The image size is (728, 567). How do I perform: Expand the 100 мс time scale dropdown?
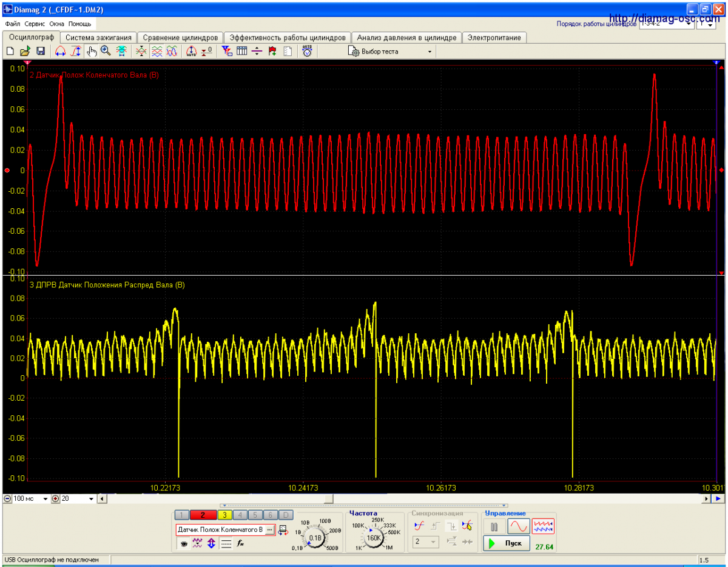tap(45, 498)
